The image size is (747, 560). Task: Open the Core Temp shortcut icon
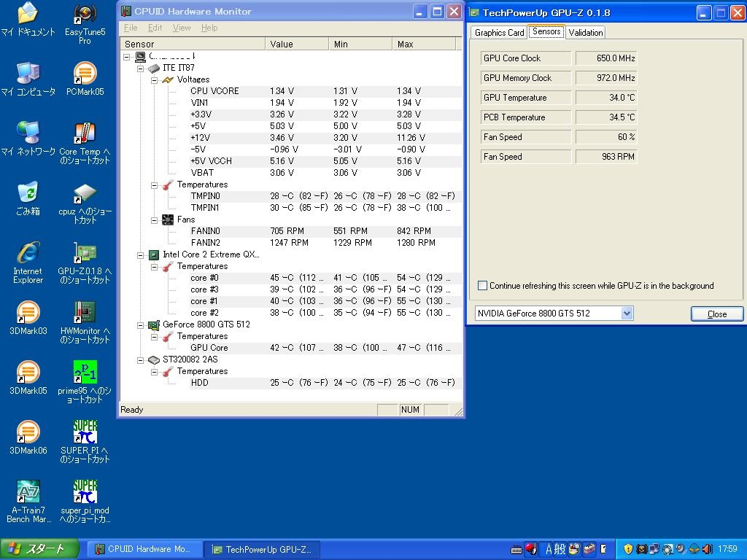(85, 134)
